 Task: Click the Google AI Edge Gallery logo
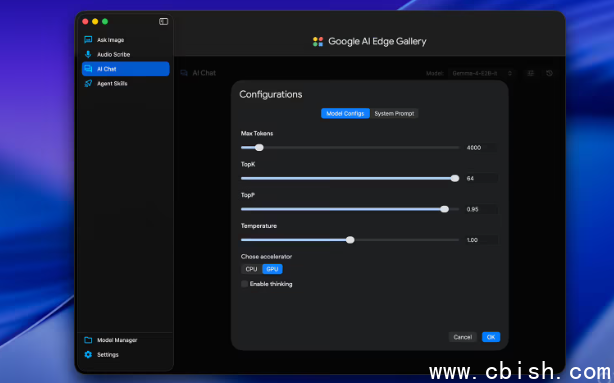(318, 42)
